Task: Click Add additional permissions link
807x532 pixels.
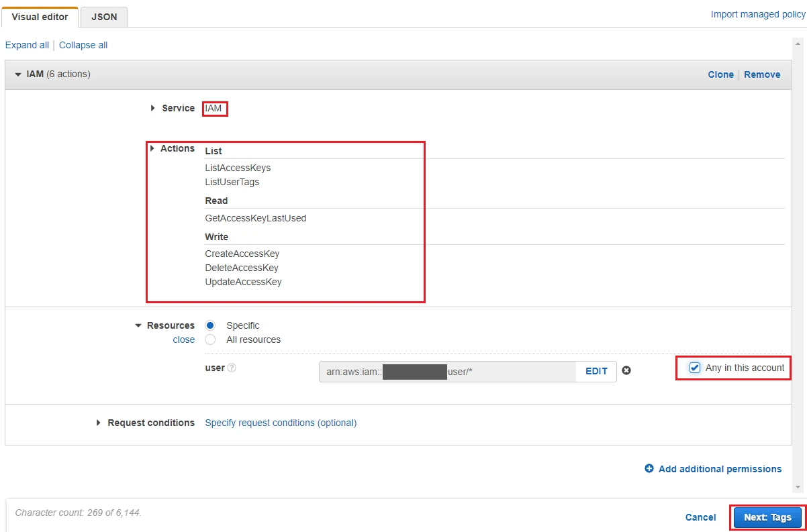Action: (x=720, y=469)
